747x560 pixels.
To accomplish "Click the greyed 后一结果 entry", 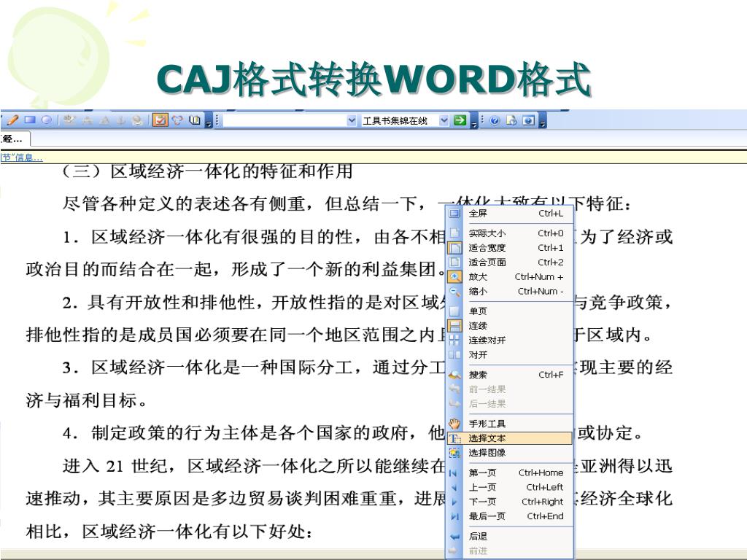I will (510, 404).
